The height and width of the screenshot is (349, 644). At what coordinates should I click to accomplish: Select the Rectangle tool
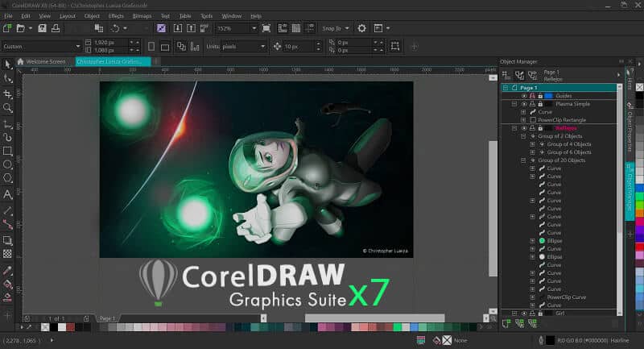[x=7, y=152]
